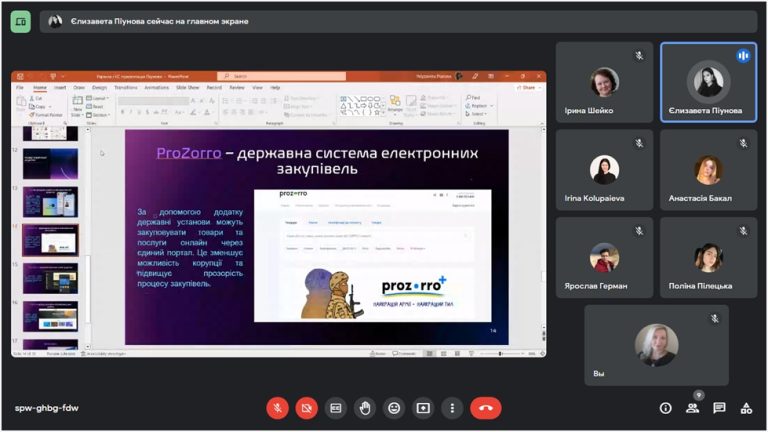Expand the Replace dropdown arrow

pyautogui.click(x=491, y=106)
